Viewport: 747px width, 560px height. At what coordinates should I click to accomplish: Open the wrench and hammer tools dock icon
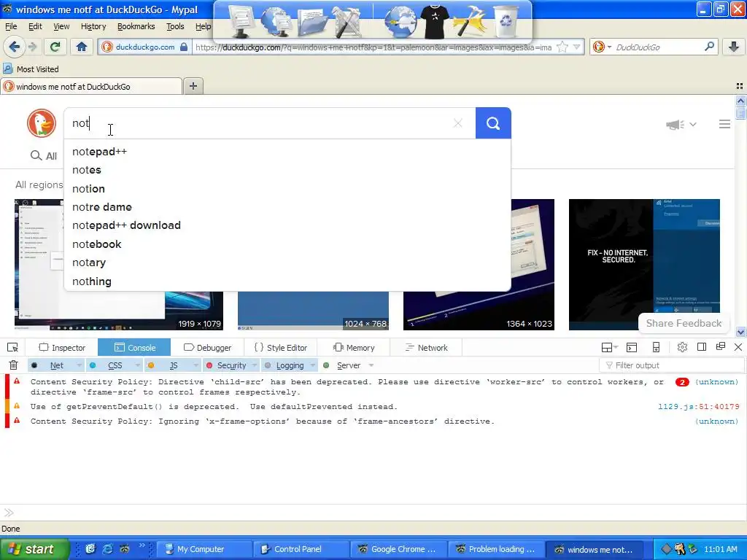pyautogui.click(x=349, y=21)
